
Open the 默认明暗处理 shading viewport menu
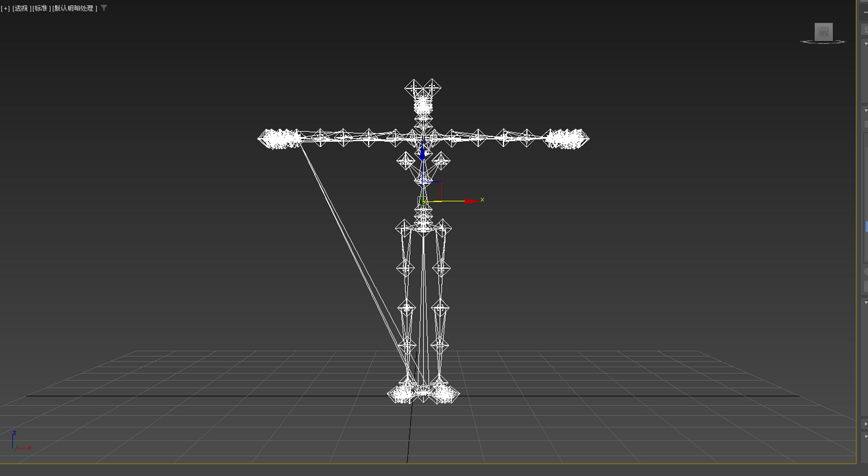coord(75,9)
